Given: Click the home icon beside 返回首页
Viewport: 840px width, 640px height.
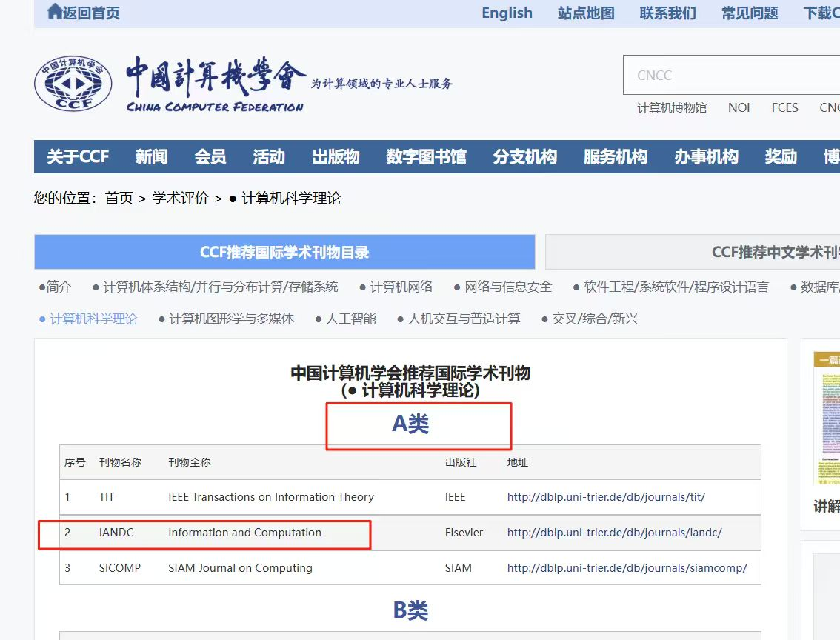Looking at the screenshot, I should (54, 12).
